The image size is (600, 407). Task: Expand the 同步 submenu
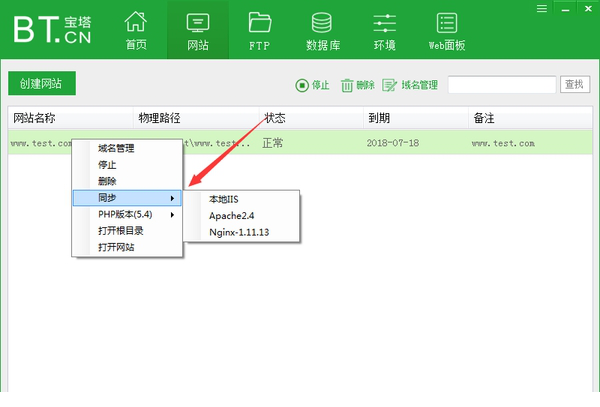127,198
